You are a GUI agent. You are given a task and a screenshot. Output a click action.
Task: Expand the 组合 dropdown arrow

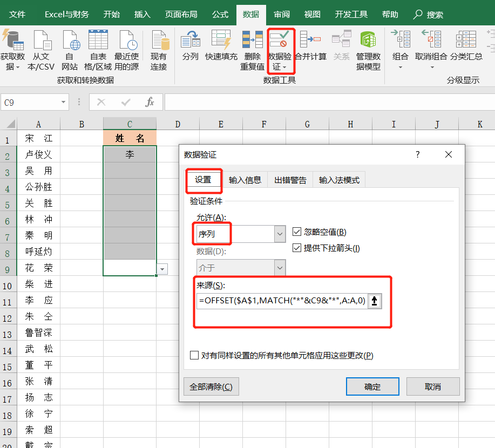401,67
